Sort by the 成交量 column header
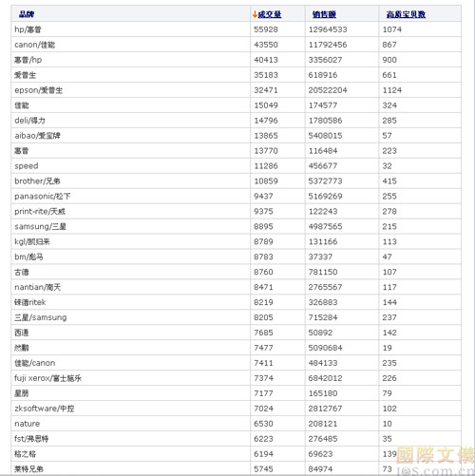Screen dimensions: 475x476 pos(270,14)
